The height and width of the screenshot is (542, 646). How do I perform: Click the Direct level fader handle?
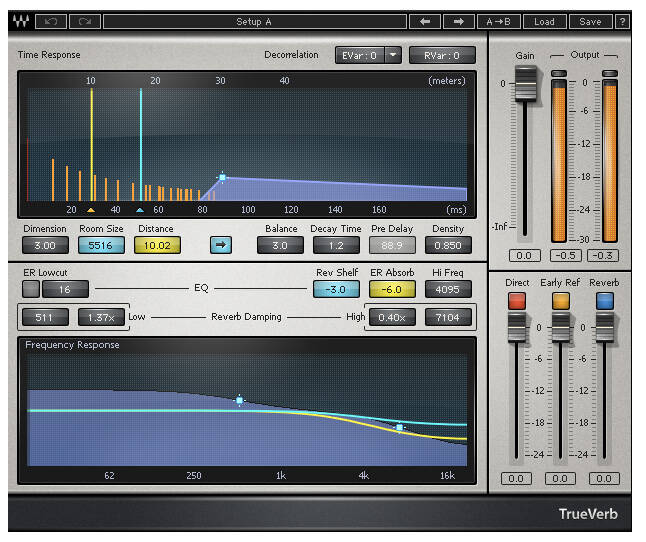coord(517,327)
